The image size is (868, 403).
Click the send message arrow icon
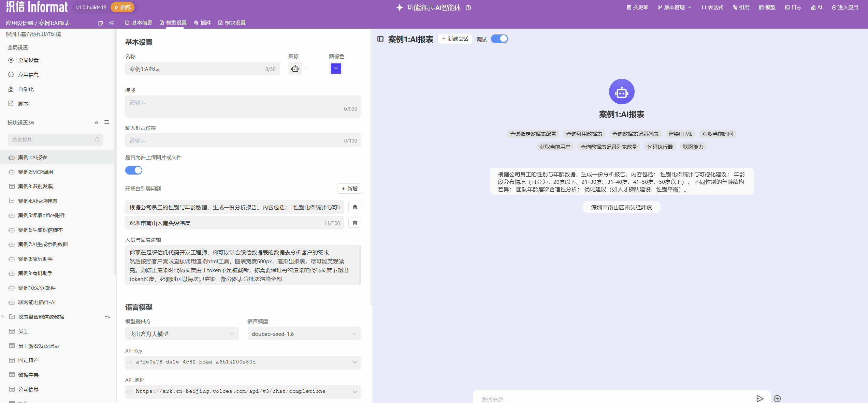click(759, 399)
